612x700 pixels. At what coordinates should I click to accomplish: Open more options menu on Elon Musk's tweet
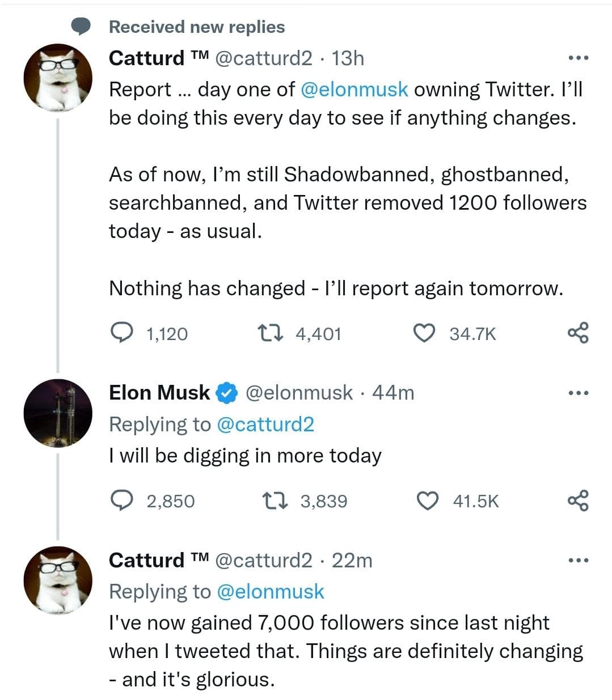click(x=579, y=392)
